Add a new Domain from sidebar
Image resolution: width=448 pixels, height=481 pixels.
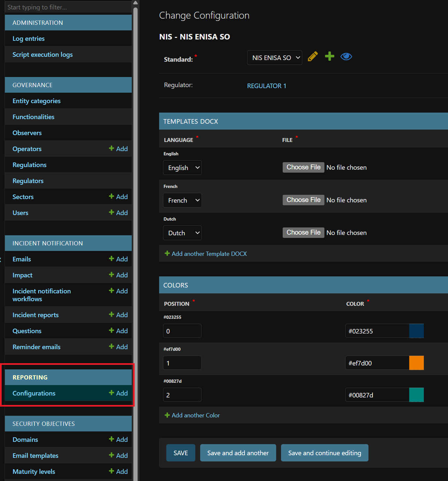pos(118,440)
